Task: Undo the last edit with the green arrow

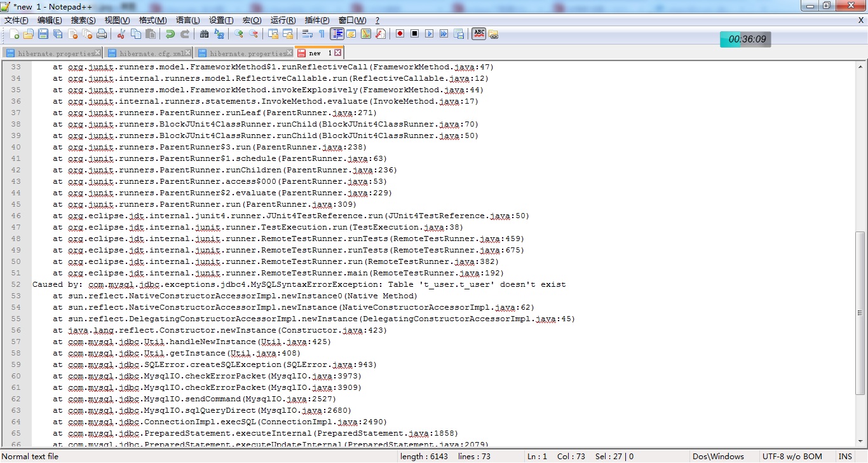Action: (x=170, y=34)
